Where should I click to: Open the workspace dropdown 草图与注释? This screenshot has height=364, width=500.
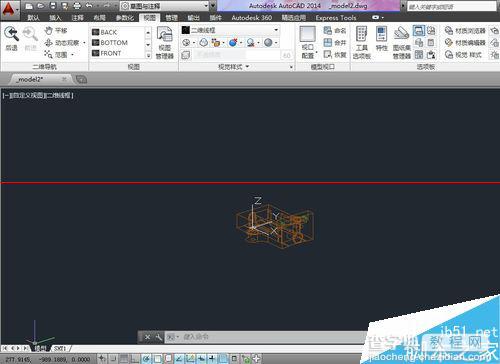pyautogui.click(x=164, y=6)
